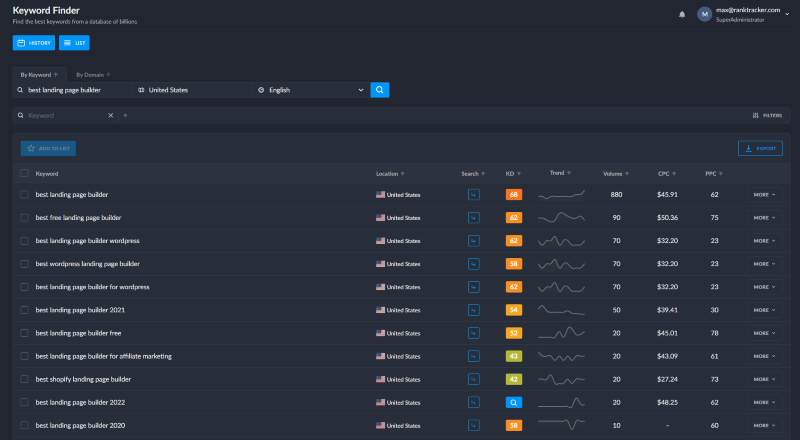Check best shopify landing page builder row
Viewport: 800px width, 440px height.
(24, 379)
